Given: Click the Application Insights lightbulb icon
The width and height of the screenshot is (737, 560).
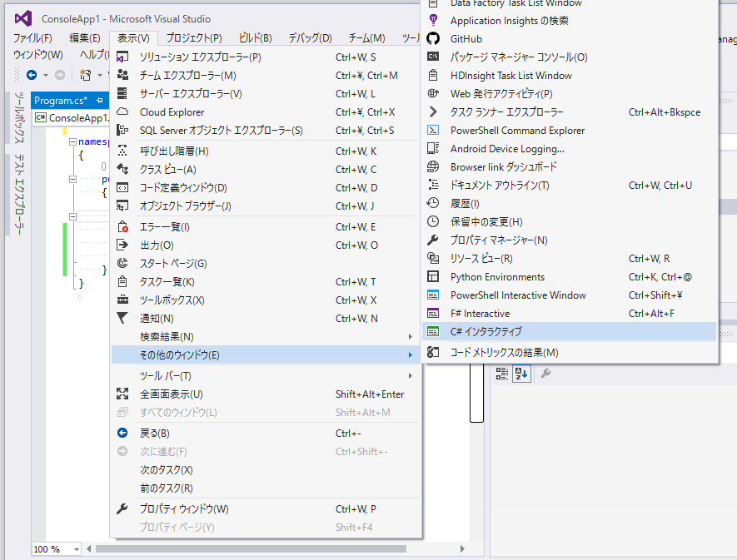Looking at the screenshot, I should click(x=433, y=20).
